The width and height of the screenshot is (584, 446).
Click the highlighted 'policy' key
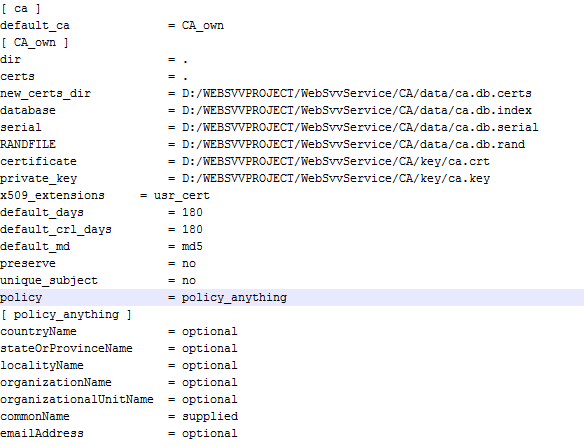(x=21, y=297)
